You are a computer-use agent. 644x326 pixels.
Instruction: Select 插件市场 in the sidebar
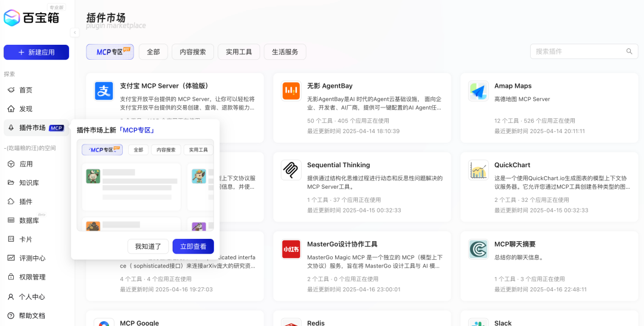36,128
